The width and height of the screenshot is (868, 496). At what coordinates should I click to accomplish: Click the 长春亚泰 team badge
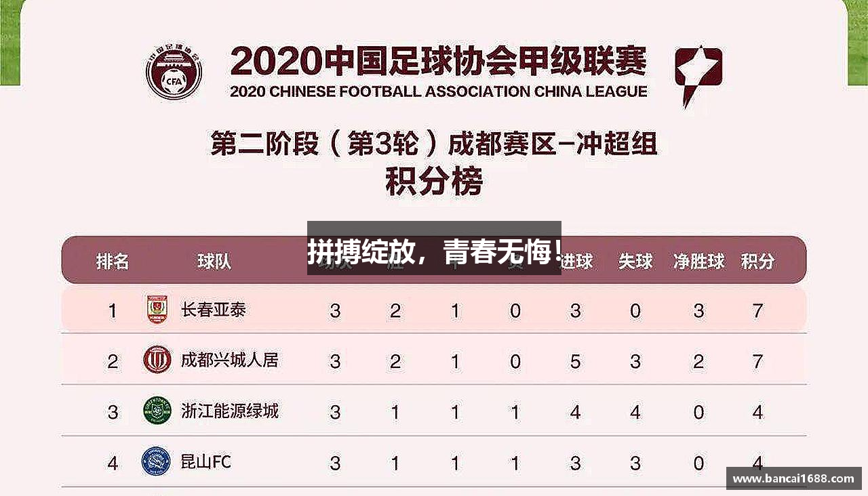(x=157, y=310)
